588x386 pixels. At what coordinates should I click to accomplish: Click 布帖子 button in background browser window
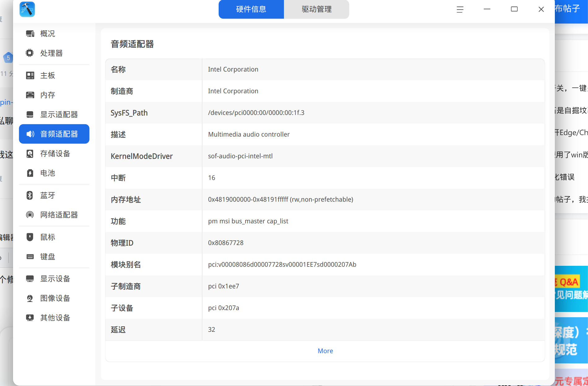tap(571, 12)
